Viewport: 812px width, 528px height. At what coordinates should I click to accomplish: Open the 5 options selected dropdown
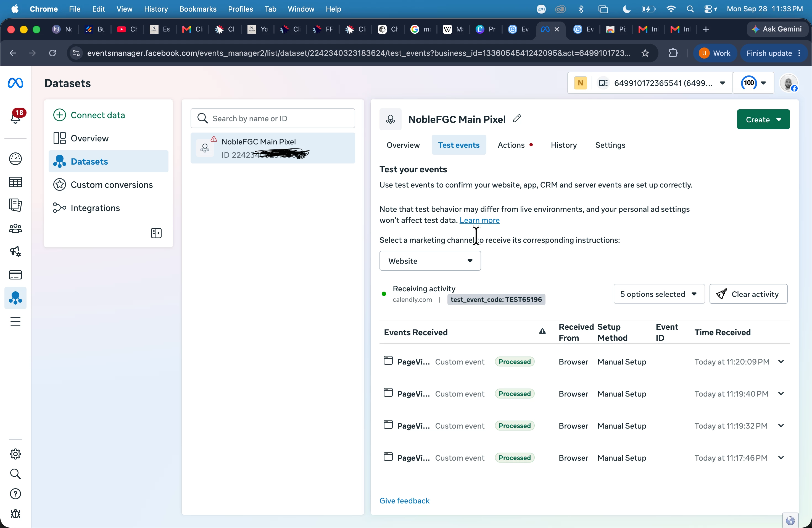tap(659, 294)
